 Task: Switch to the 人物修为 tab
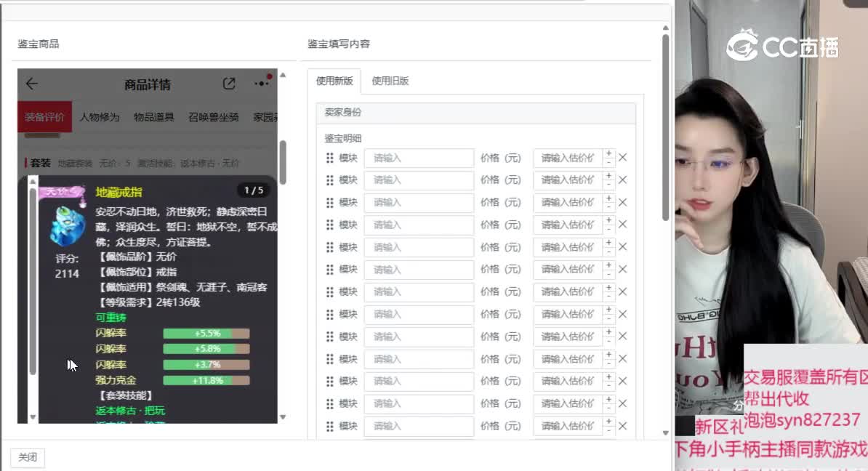point(99,117)
